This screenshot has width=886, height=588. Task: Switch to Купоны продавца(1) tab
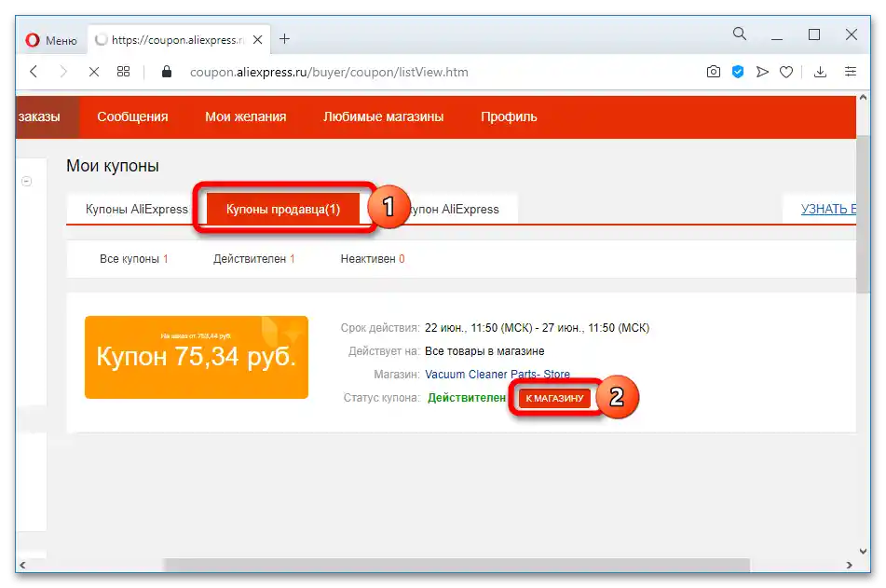(283, 209)
